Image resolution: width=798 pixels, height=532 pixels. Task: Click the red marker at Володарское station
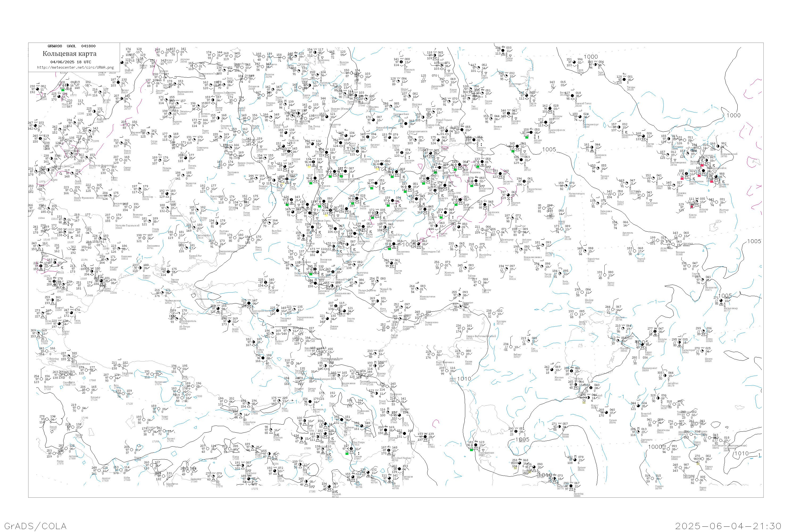(x=682, y=178)
